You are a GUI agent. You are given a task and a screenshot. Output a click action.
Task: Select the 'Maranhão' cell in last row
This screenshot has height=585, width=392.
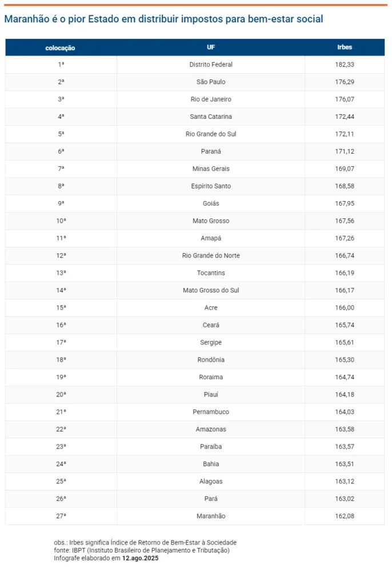point(211,516)
